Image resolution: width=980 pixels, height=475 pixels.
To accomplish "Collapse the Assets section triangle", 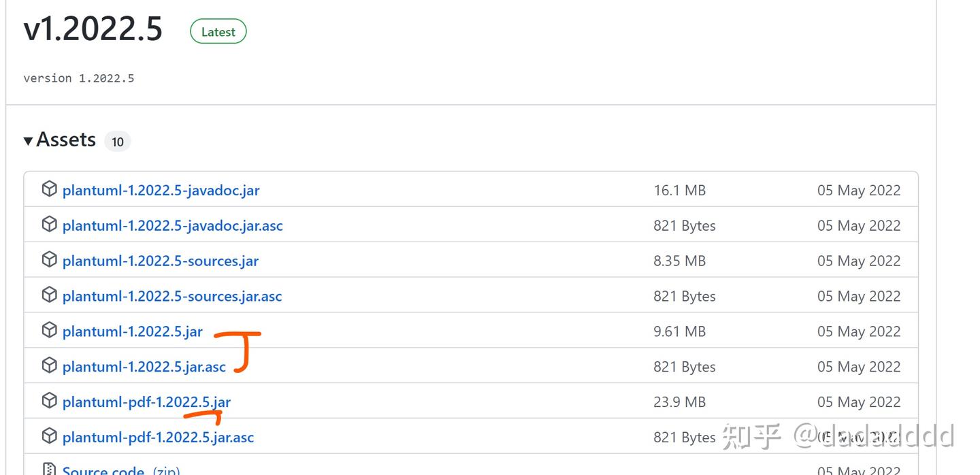I will point(28,141).
